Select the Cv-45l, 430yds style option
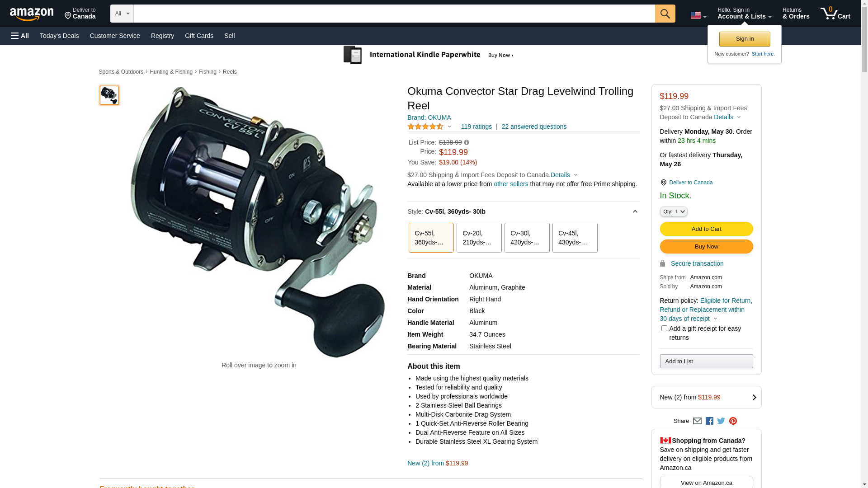Image resolution: width=868 pixels, height=488 pixels. tap(575, 238)
